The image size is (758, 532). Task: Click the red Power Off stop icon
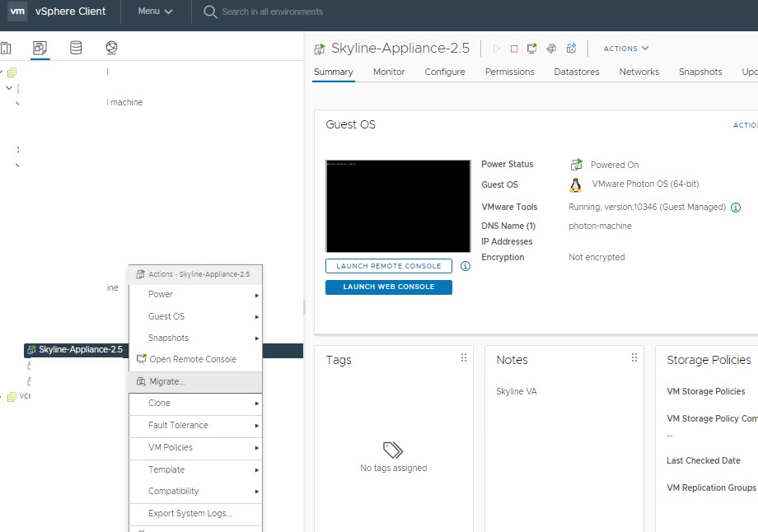[514, 49]
